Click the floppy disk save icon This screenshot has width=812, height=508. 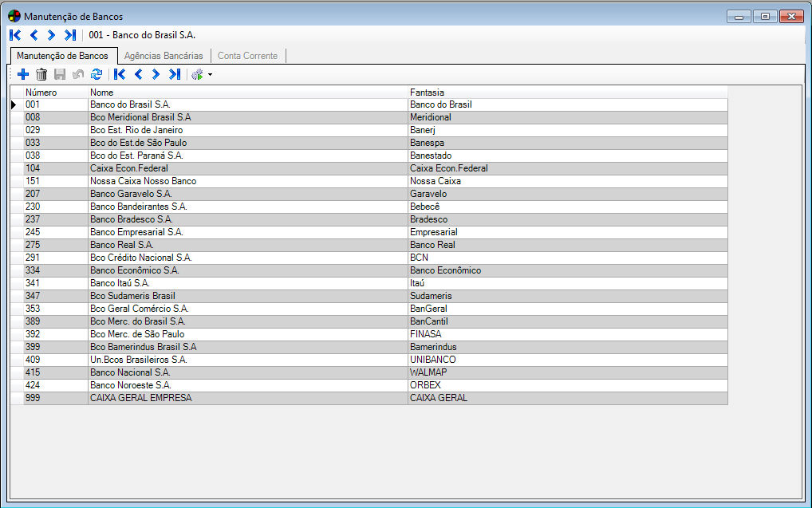(60, 74)
